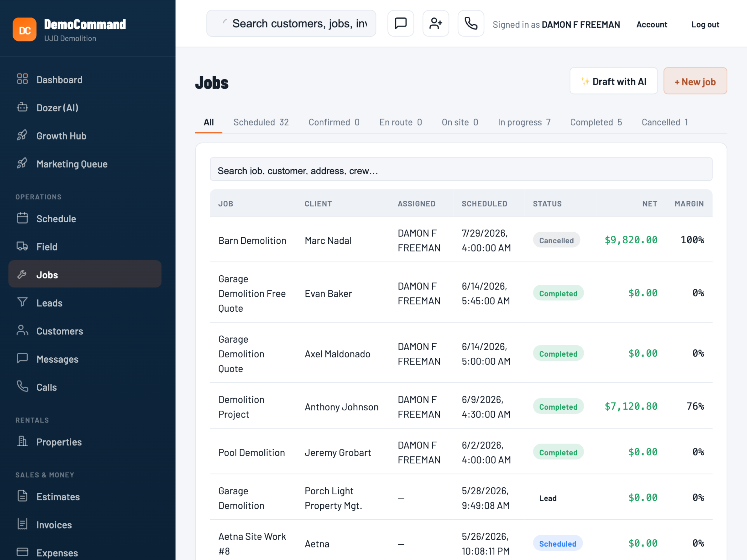The image size is (747, 560).
Task: Click the 76% margin value
Action: click(x=695, y=406)
